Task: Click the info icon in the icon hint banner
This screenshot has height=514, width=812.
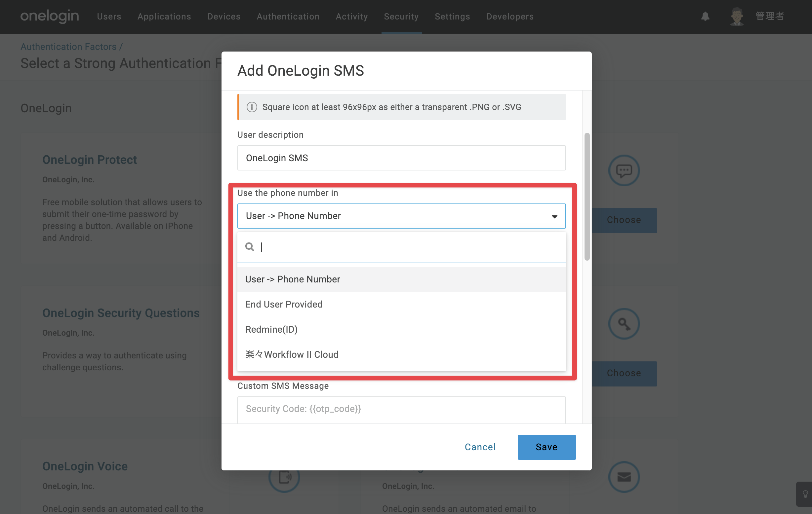Action: pyautogui.click(x=252, y=107)
